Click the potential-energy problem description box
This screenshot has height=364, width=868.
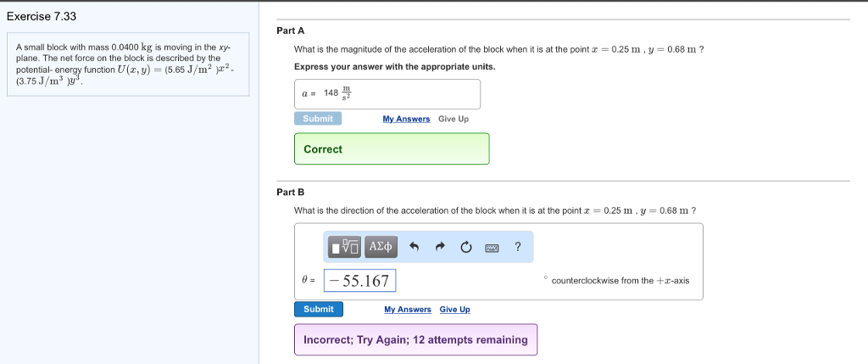[x=127, y=64]
